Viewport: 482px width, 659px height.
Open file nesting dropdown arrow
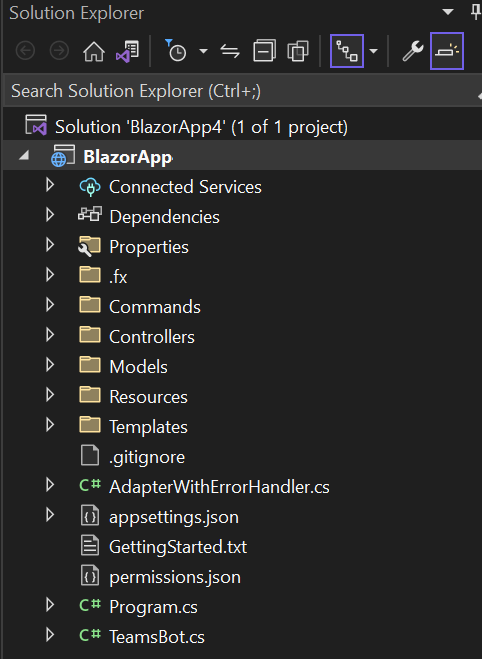point(373,51)
